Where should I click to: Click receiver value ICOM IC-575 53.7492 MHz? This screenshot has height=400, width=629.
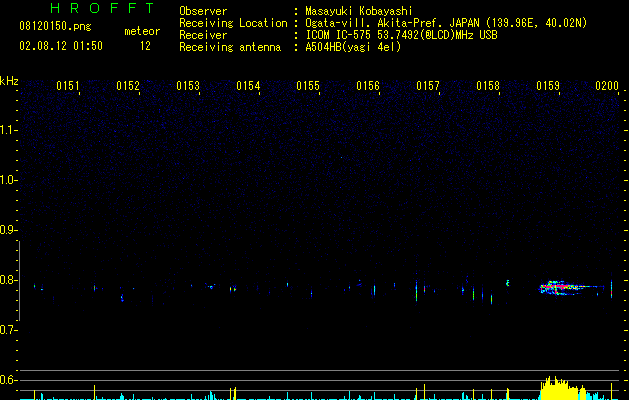click(x=401, y=35)
